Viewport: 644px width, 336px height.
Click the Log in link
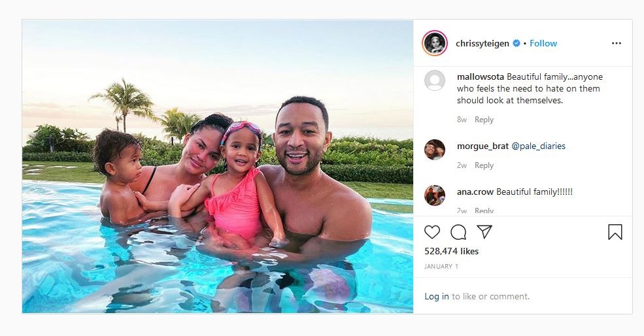[x=437, y=297]
